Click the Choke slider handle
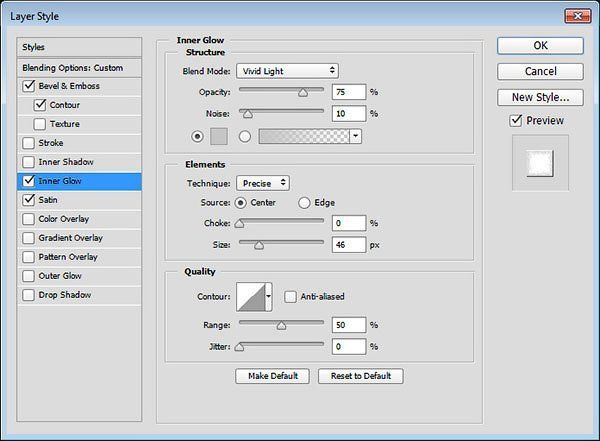The image size is (600, 441). [x=239, y=223]
